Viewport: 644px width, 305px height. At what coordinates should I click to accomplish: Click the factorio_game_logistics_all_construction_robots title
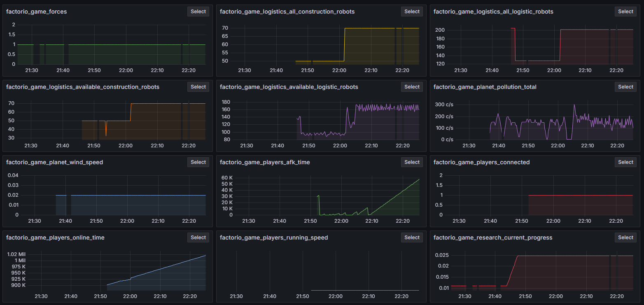coord(287,12)
